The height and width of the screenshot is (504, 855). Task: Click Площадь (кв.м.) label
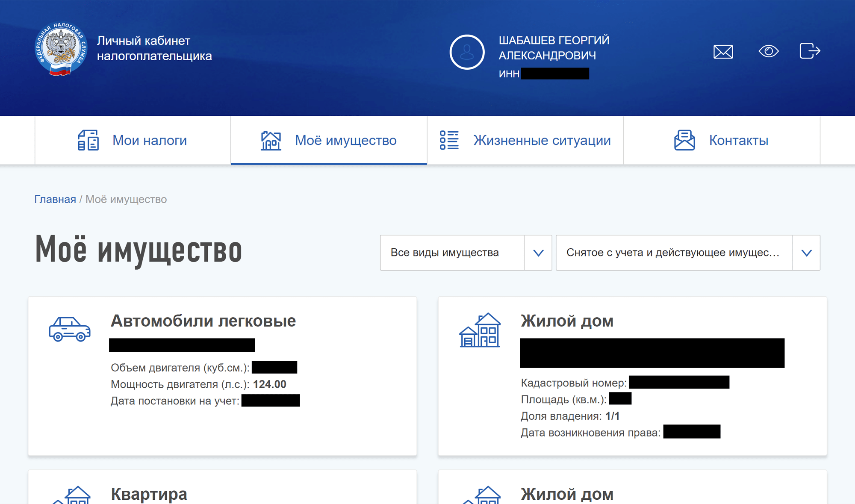(x=563, y=399)
